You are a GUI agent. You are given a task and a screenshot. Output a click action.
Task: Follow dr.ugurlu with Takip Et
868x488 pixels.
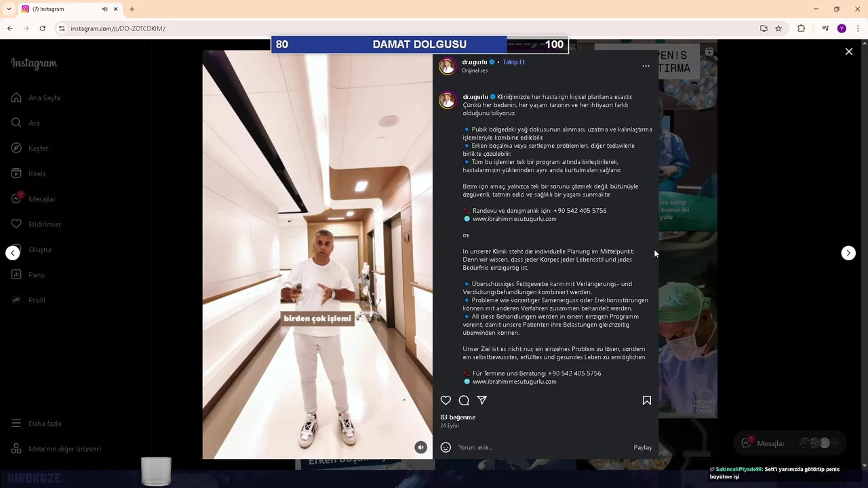pos(513,62)
